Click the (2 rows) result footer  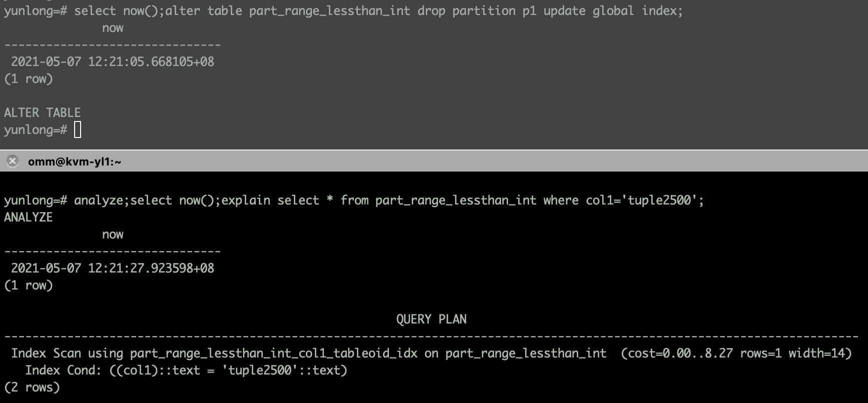point(32,387)
